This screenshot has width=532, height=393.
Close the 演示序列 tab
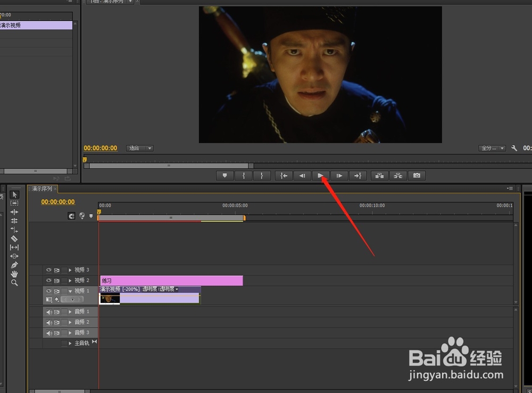pyautogui.click(x=55, y=189)
